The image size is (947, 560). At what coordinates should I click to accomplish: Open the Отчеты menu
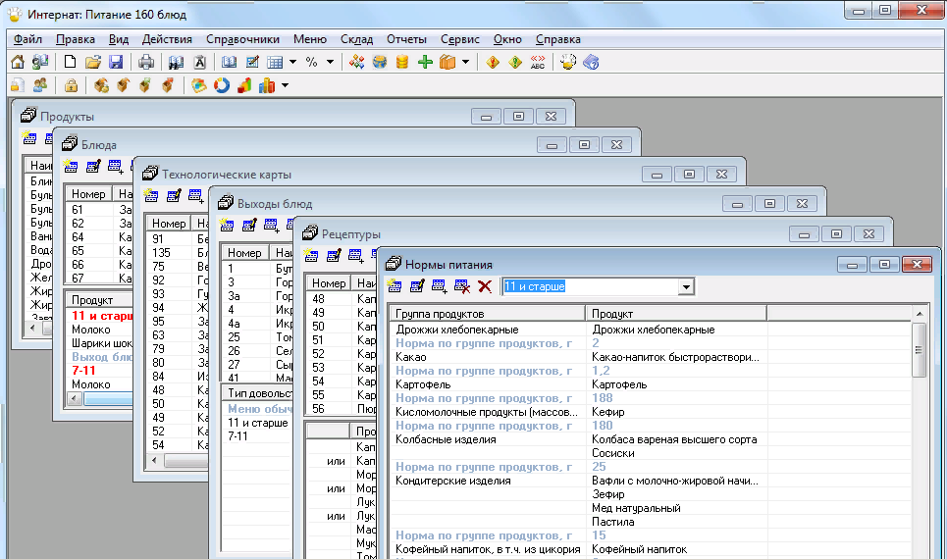(406, 39)
